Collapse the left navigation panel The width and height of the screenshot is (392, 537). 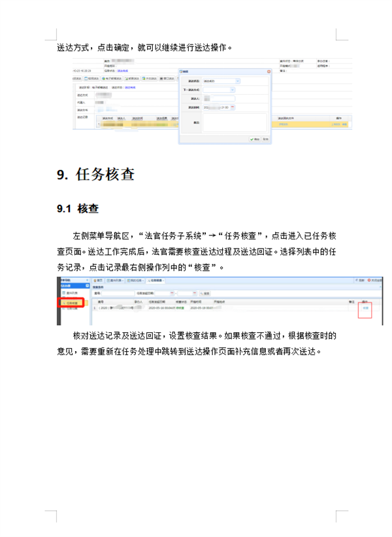(88, 280)
